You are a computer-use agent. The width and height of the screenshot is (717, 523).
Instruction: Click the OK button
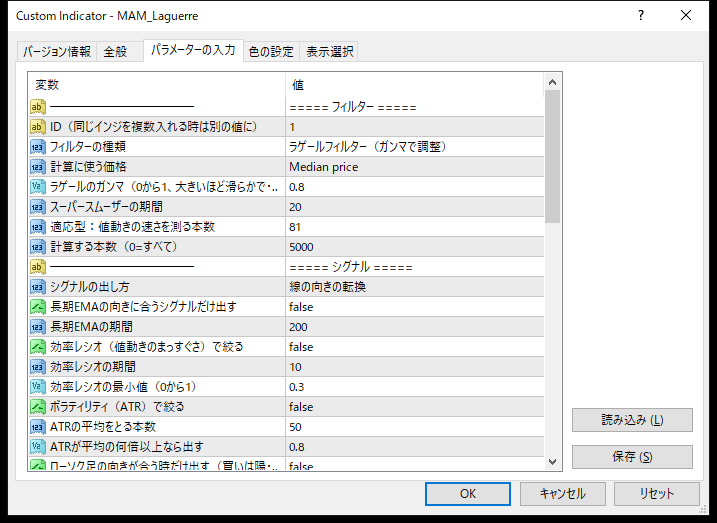click(468, 494)
